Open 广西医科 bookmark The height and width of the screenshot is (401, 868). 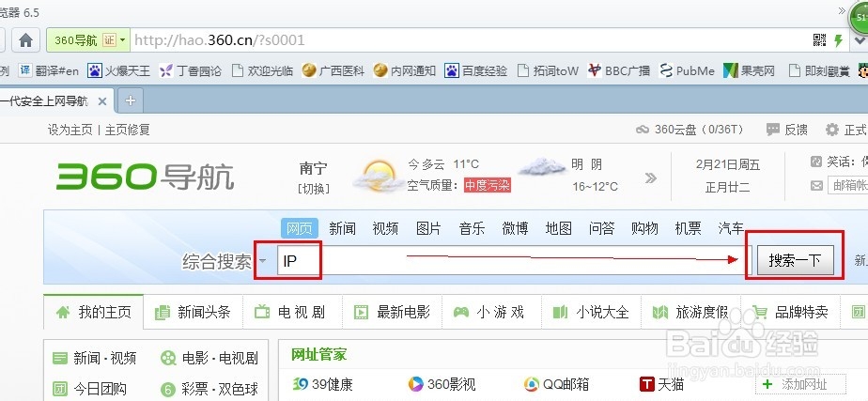333,70
